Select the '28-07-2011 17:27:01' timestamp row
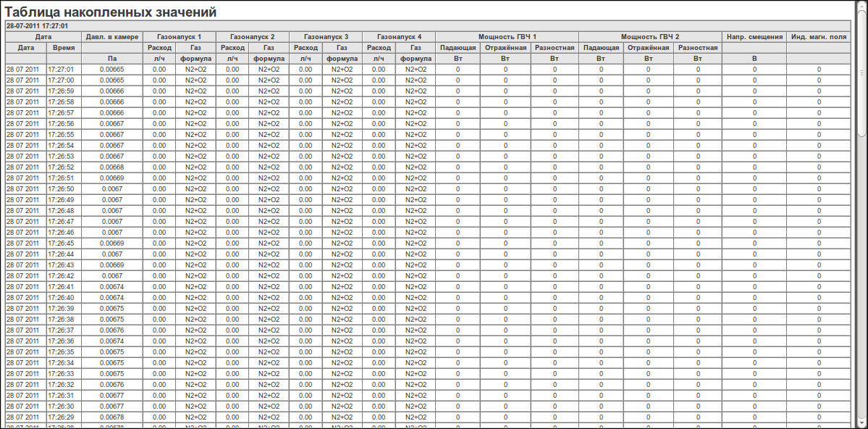This screenshot has height=429, width=868. [x=37, y=25]
